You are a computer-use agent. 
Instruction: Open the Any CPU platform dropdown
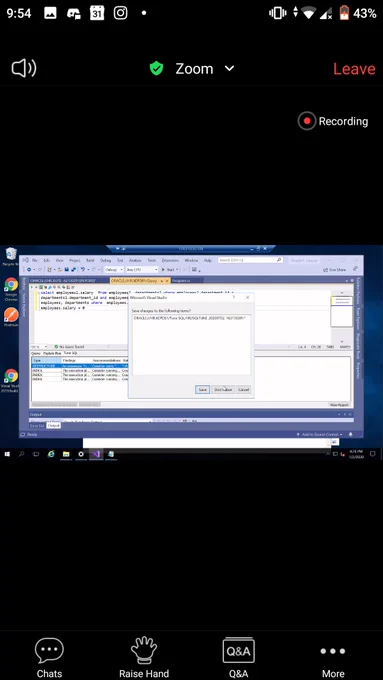pyautogui.click(x=141, y=269)
